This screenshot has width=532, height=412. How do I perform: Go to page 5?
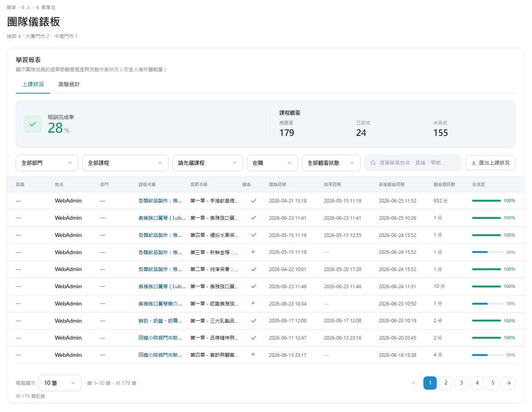click(493, 383)
